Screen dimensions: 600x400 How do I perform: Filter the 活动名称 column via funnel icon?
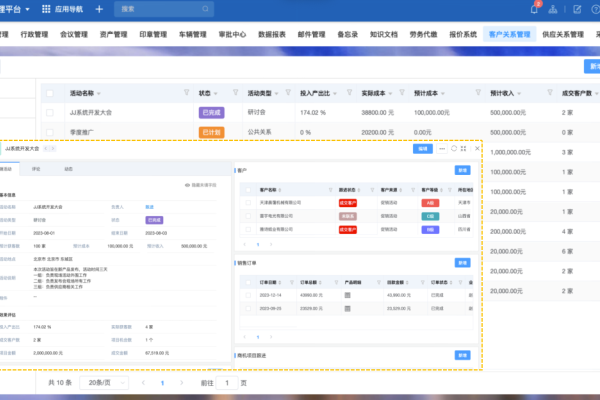point(186,93)
